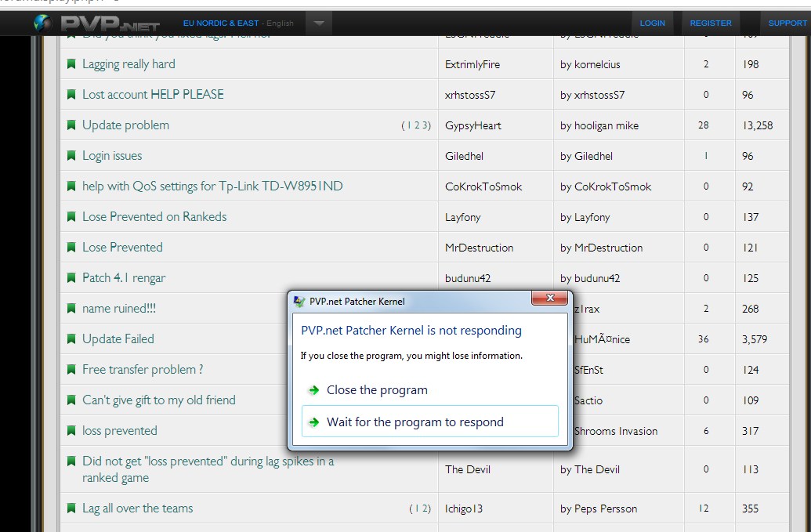811x532 pixels.
Task: Click bookmark icon next to Free transfer problem
Action: [x=71, y=369]
